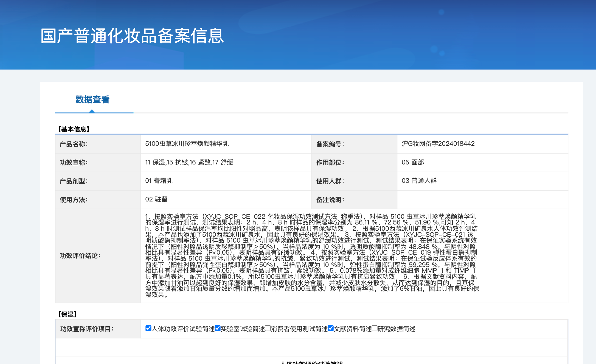The height and width of the screenshot is (364, 596).
Task: Select the filing number 沪G妆网备字2024018442
Action: click(438, 144)
